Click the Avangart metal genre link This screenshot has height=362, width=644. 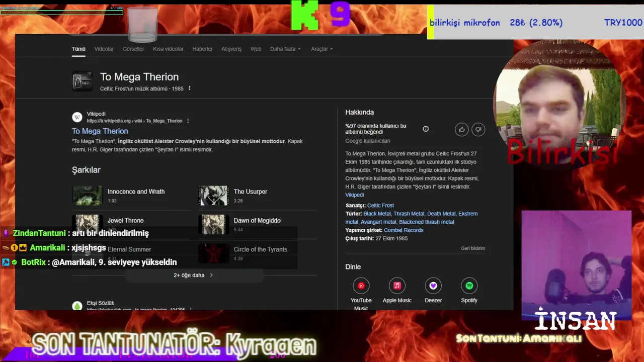(378, 222)
